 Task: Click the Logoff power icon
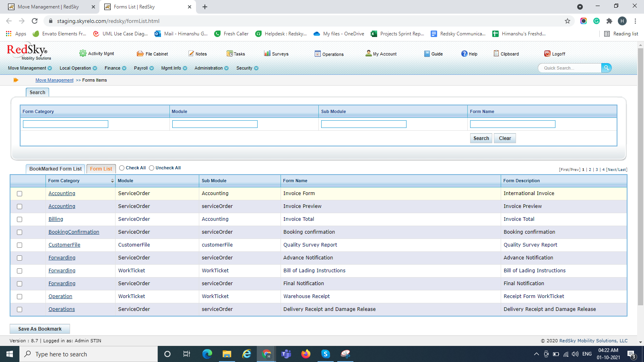pyautogui.click(x=547, y=53)
